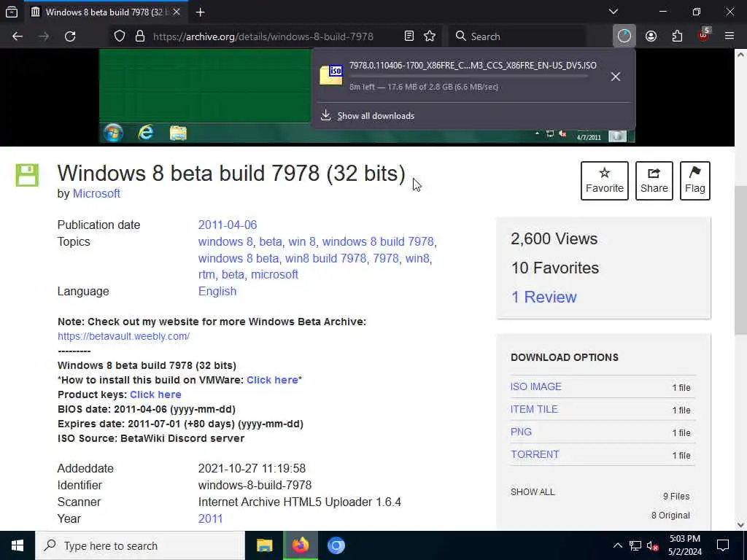This screenshot has width=747, height=560.
Task: Open publication date 2011-04-06 link
Action: click(228, 225)
